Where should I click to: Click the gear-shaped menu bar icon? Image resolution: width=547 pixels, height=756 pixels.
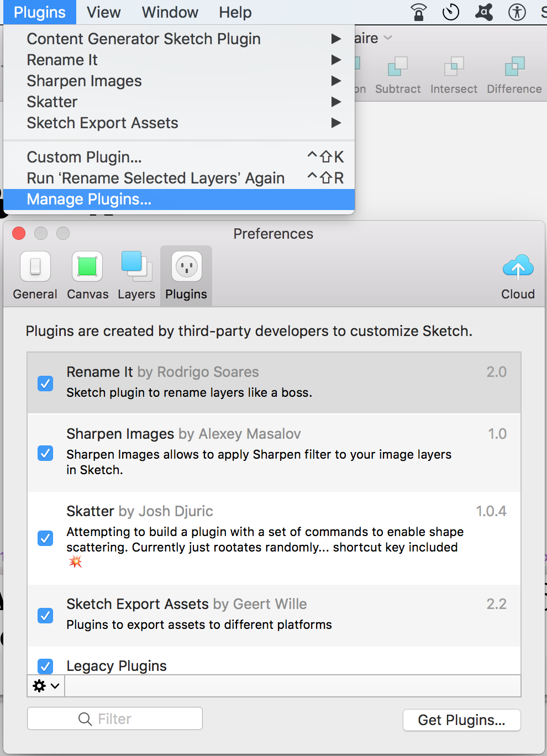tap(484, 12)
